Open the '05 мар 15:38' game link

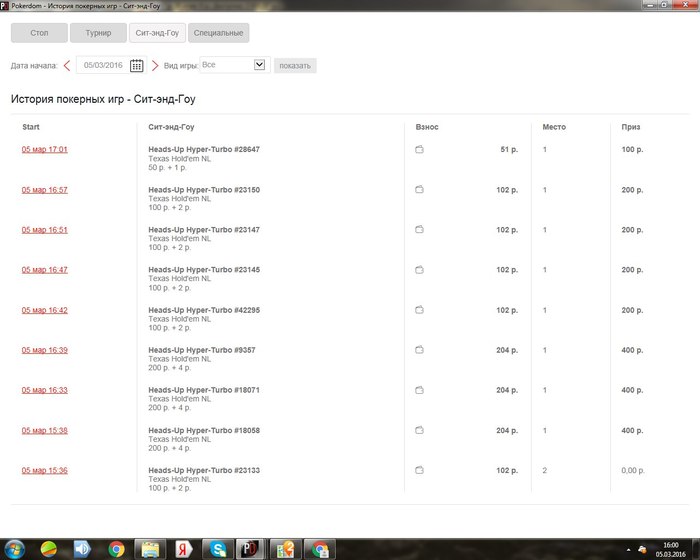point(45,430)
